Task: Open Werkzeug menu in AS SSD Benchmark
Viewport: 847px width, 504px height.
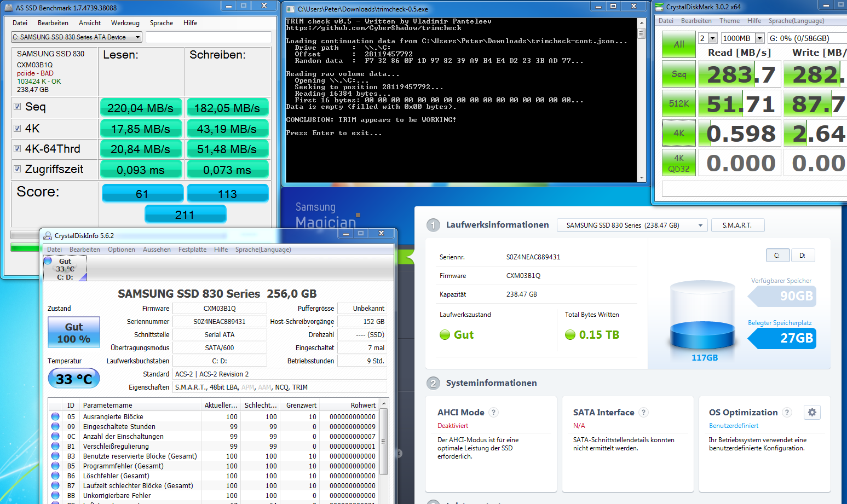Action: (125, 23)
